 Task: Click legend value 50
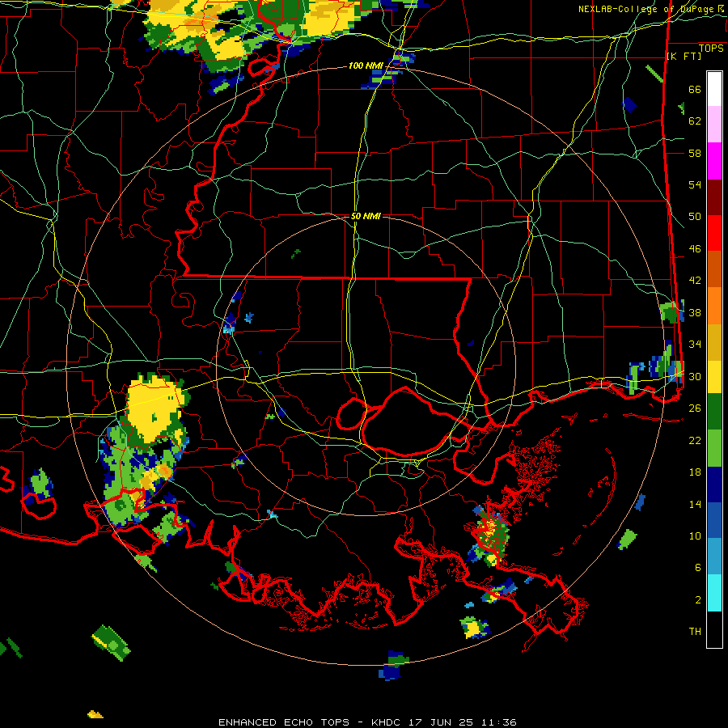click(695, 216)
